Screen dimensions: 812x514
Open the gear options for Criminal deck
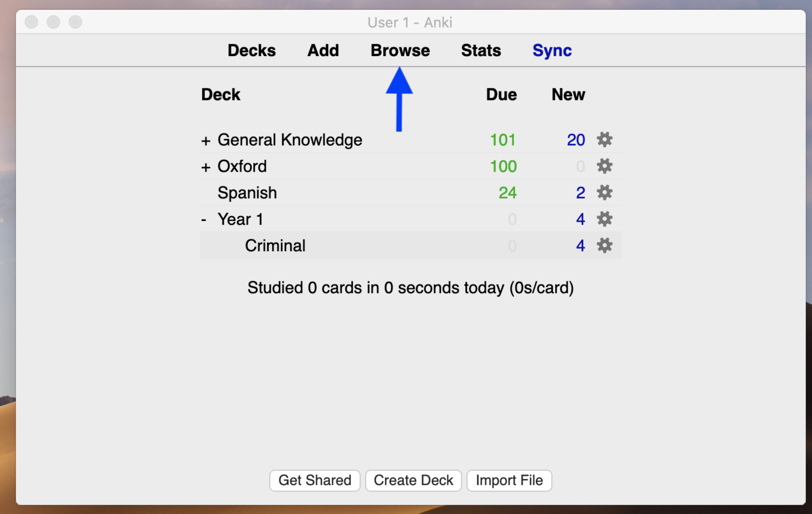click(604, 246)
